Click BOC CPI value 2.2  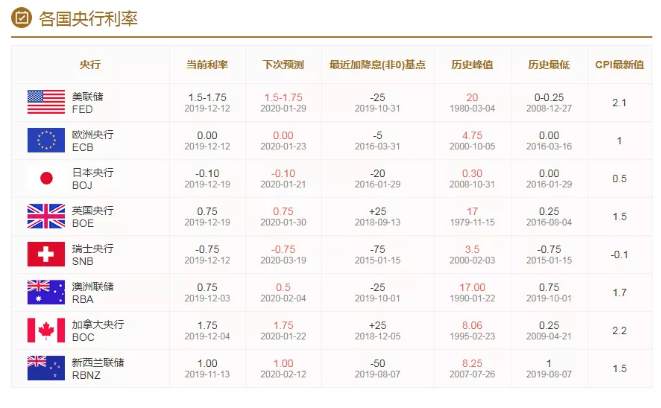[x=619, y=330]
